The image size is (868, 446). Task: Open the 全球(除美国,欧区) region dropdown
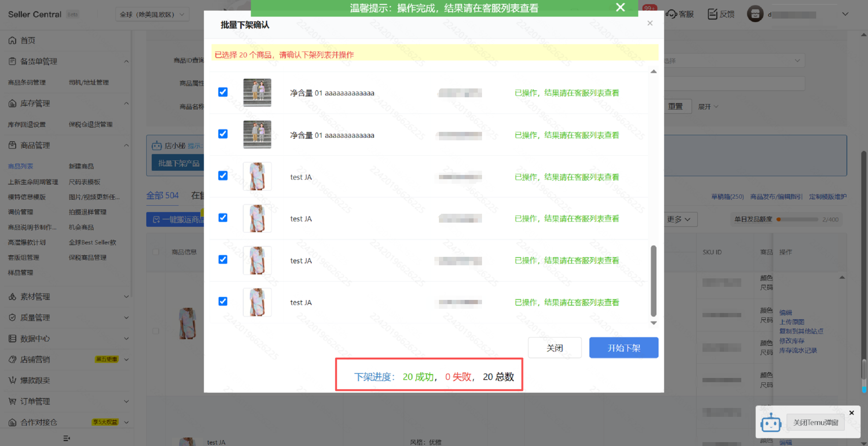click(152, 15)
